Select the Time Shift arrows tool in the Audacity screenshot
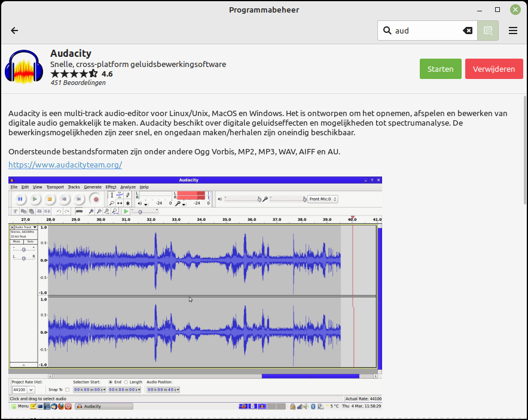Viewport: 528px width, 420px height. [x=120, y=203]
